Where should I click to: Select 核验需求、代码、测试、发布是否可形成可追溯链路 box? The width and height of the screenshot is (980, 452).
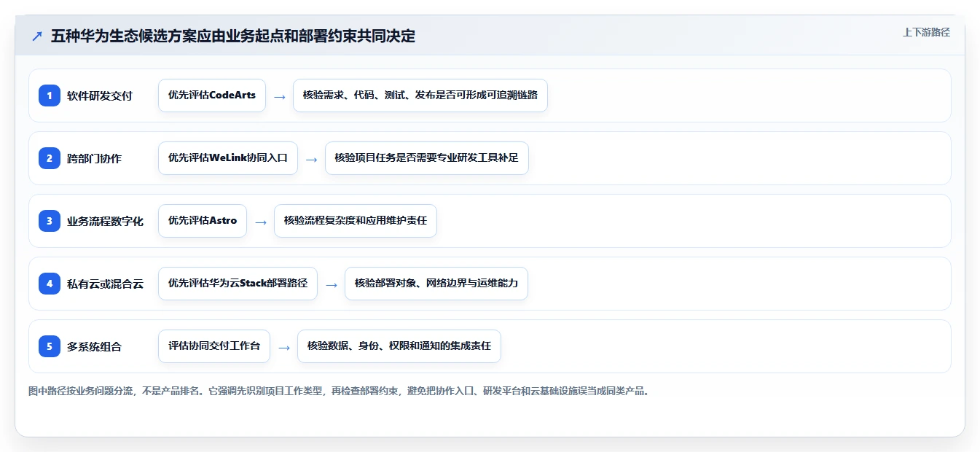tap(420, 95)
